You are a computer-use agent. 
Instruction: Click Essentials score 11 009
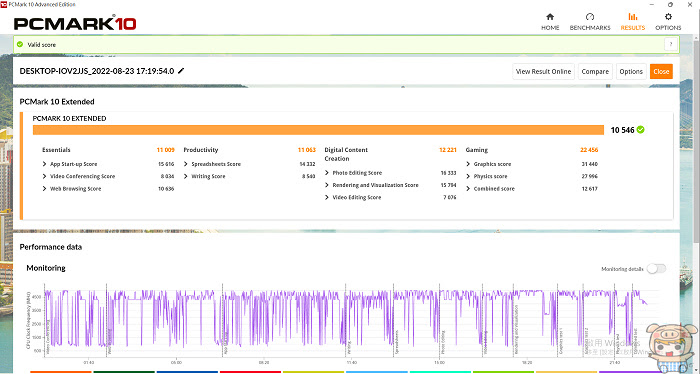pos(166,150)
